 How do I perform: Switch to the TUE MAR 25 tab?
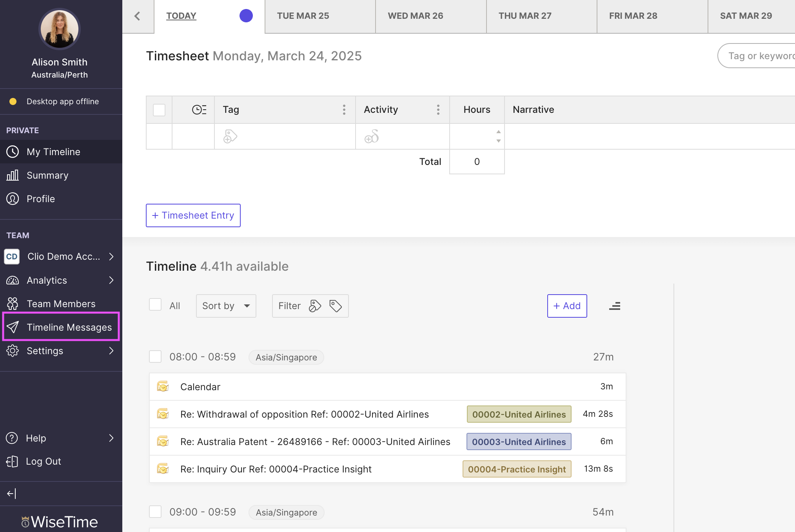(320, 16)
